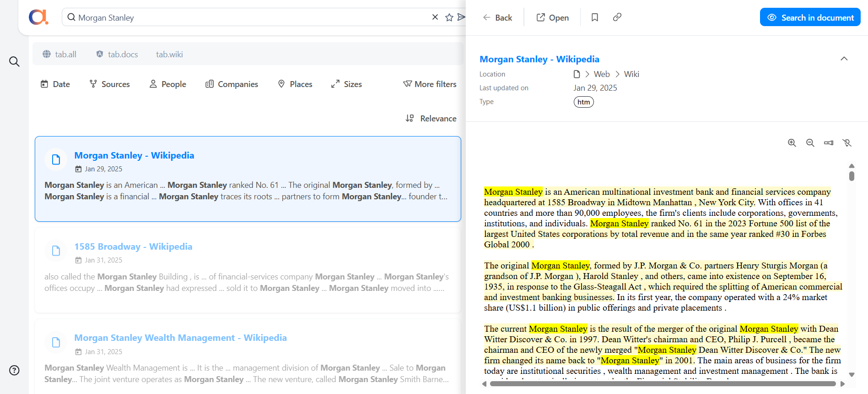868x394 pixels.
Task: Collapse the document details chevron
Action: 844,59
